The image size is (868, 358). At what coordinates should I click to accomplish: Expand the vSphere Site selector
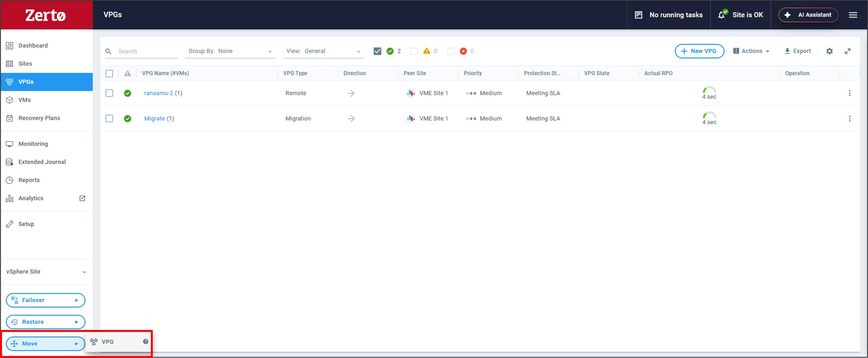coord(46,272)
